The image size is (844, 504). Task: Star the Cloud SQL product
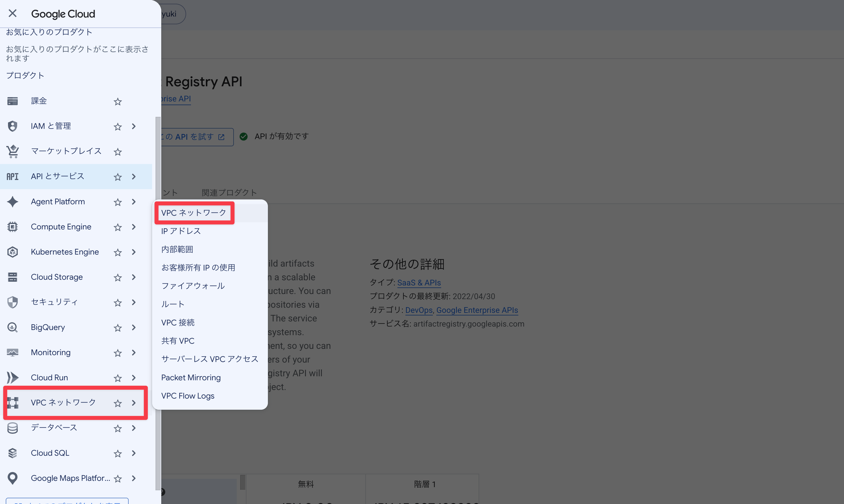(x=118, y=453)
